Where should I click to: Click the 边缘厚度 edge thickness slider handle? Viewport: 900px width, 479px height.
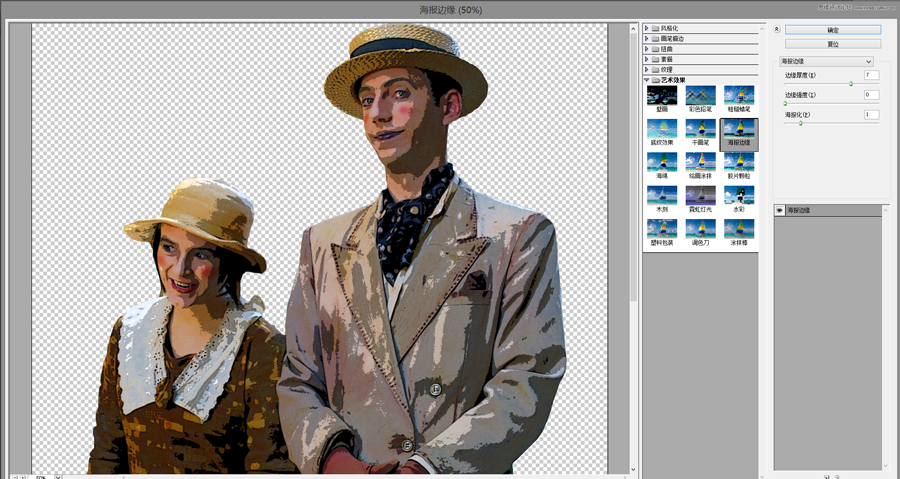pos(851,84)
